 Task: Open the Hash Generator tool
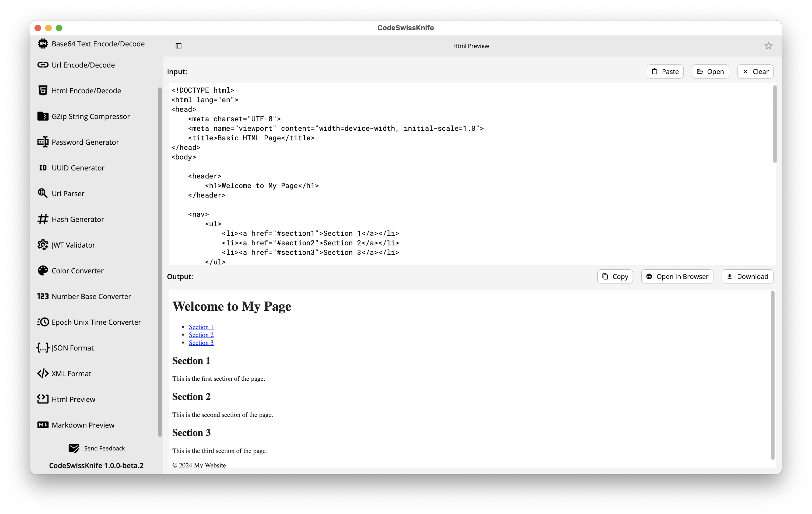[78, 219]
